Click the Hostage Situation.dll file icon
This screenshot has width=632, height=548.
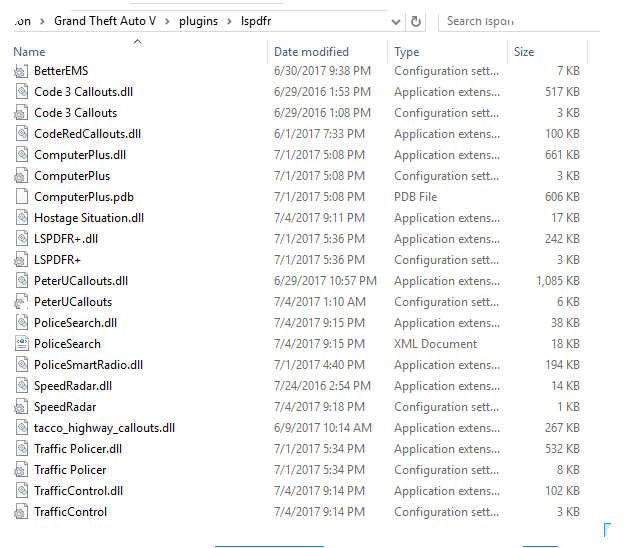pos(22,218)
